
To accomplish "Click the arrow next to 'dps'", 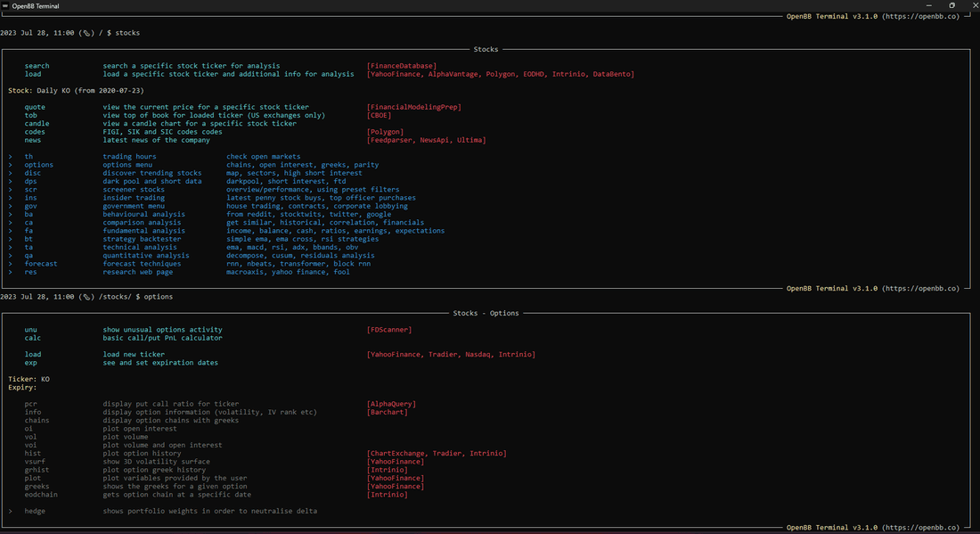I will pyautogui.click(x=10, y=181).
